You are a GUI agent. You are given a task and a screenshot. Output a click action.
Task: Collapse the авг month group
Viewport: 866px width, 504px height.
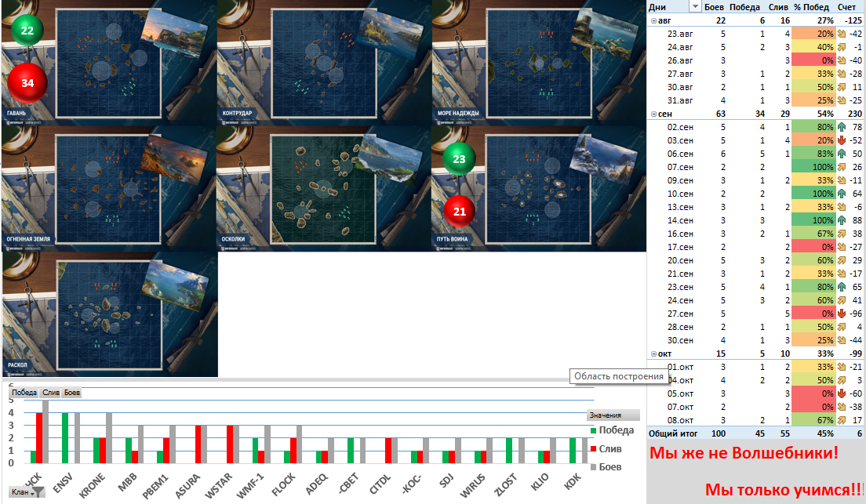653,20
